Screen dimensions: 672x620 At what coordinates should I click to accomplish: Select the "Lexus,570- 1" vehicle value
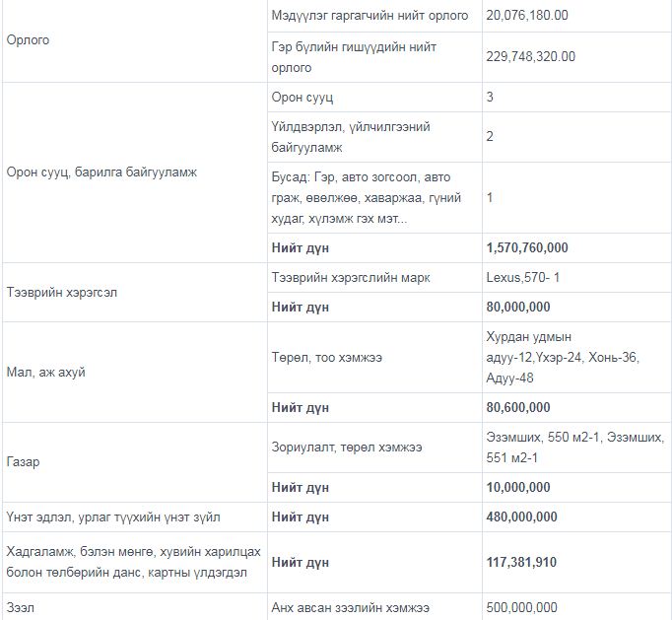coord(522,278)
